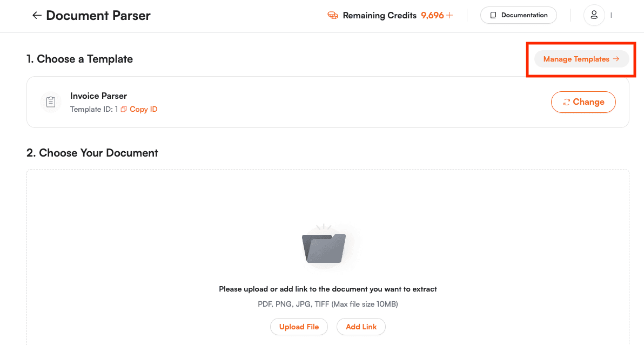
Task: Open the Documentation page
Action: pos(518,15)
